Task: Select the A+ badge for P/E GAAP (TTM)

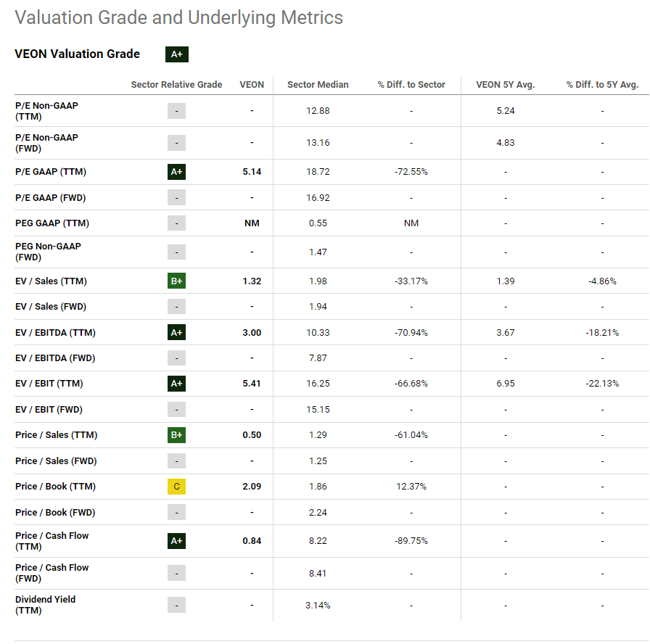Action: tap(176, 171)
